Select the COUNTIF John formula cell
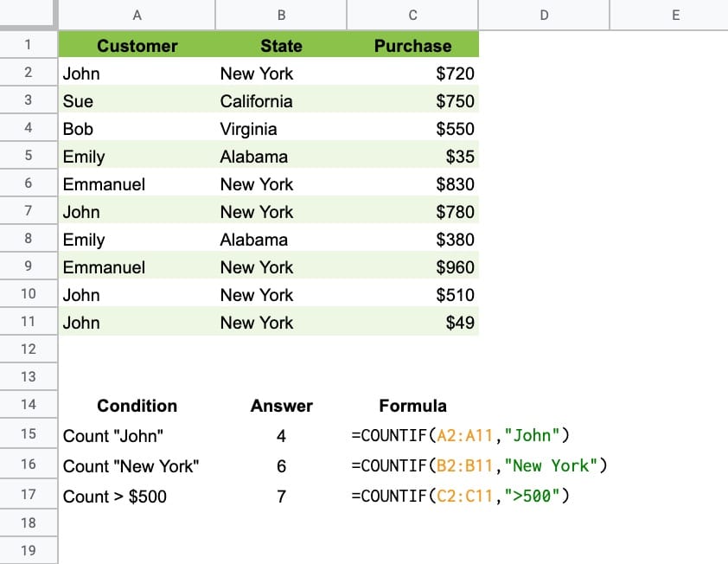Screen dimensions: 728x564 click(x=412, y=435)
